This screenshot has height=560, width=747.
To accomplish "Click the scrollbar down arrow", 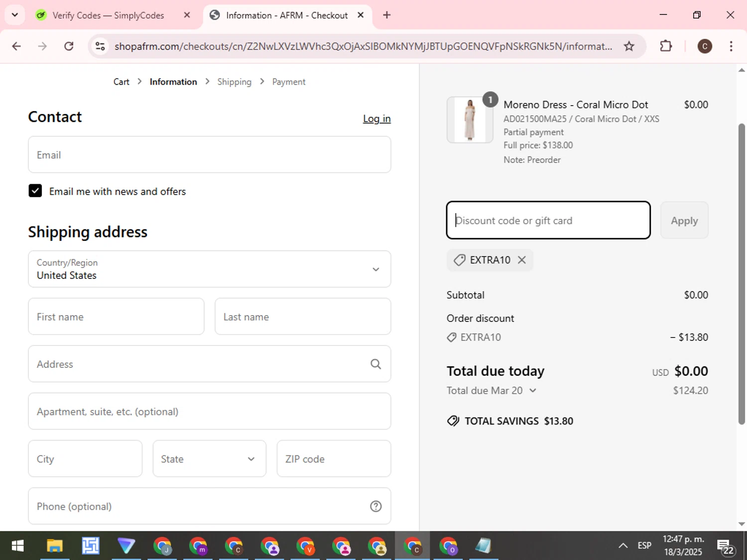I will pos(742,524).
